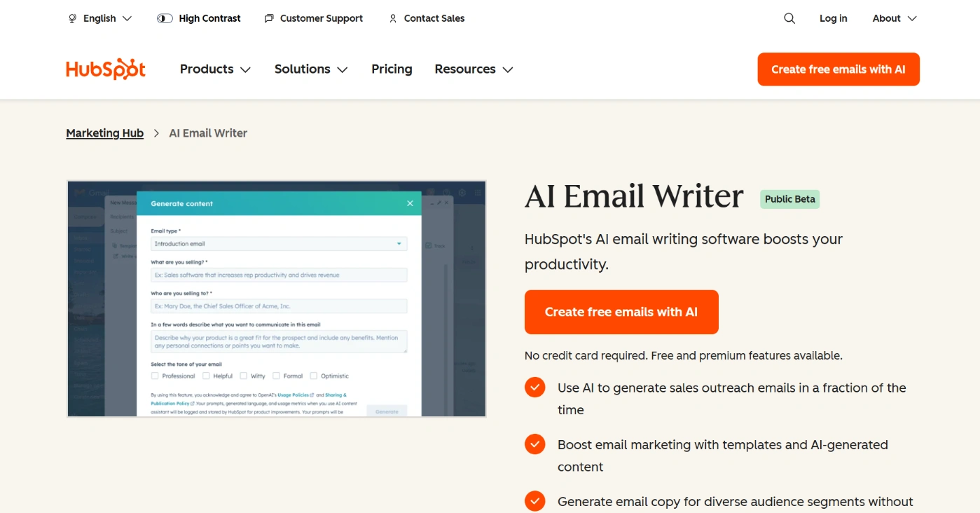This screenshot has height=513, width=980.
Task: Click the globe language icon
Action: pos(72,19)
